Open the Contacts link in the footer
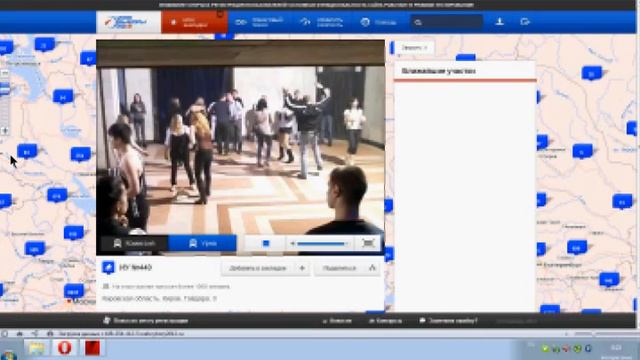 [385, 321]
